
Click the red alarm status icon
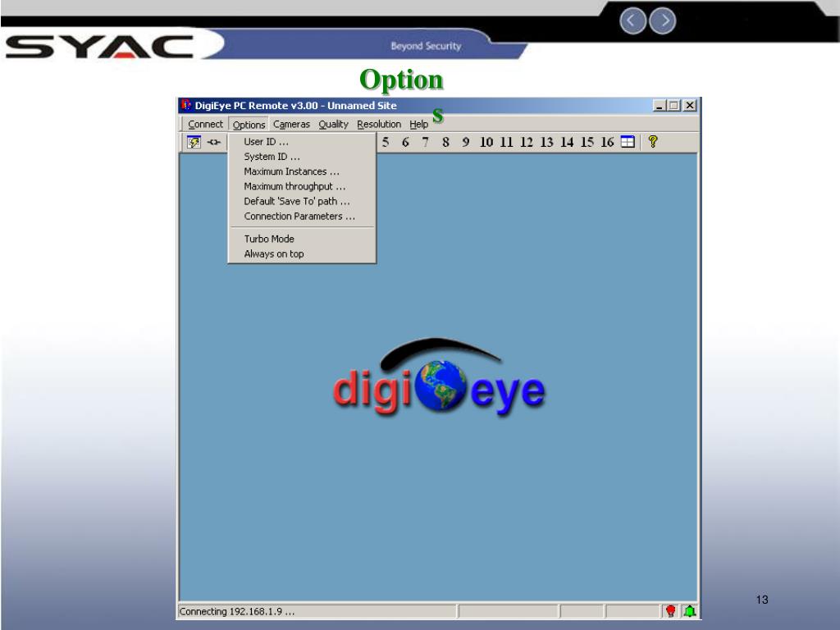[670, 610]
